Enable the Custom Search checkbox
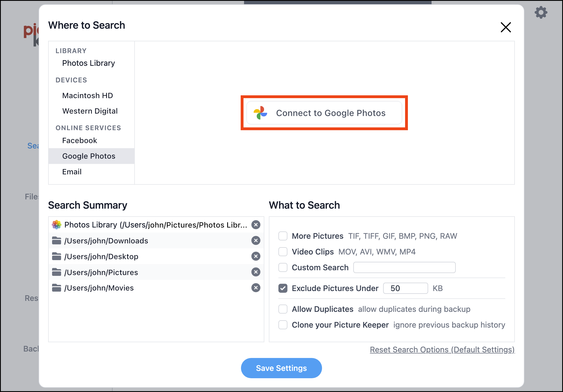Image resolution: width=563 pixels, height=392 pixels. click(283, 267)
